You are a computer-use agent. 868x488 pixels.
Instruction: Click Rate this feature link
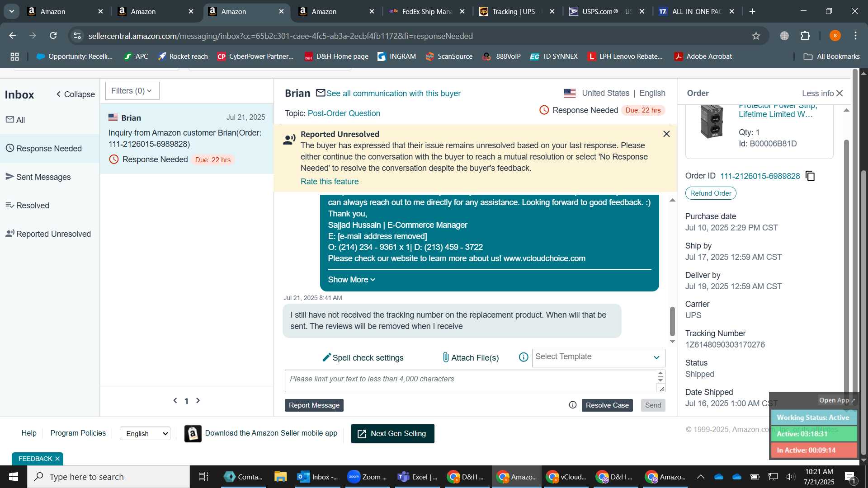click(x=330, y=181)
